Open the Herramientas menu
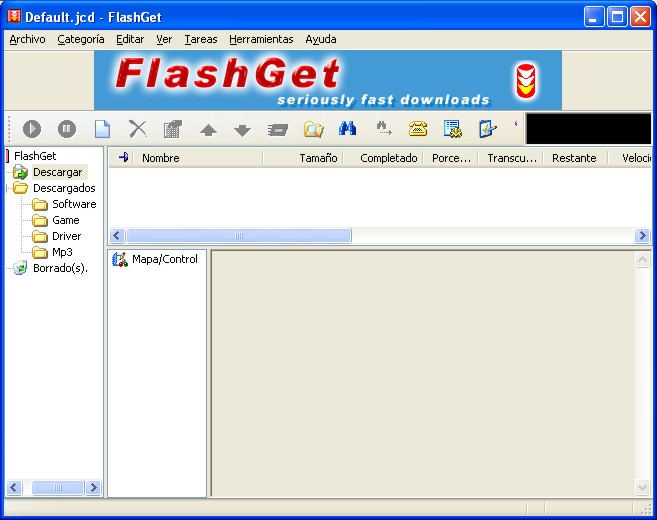Image resolution: width=657 pixels, height=520 pixels. point(261,39)
